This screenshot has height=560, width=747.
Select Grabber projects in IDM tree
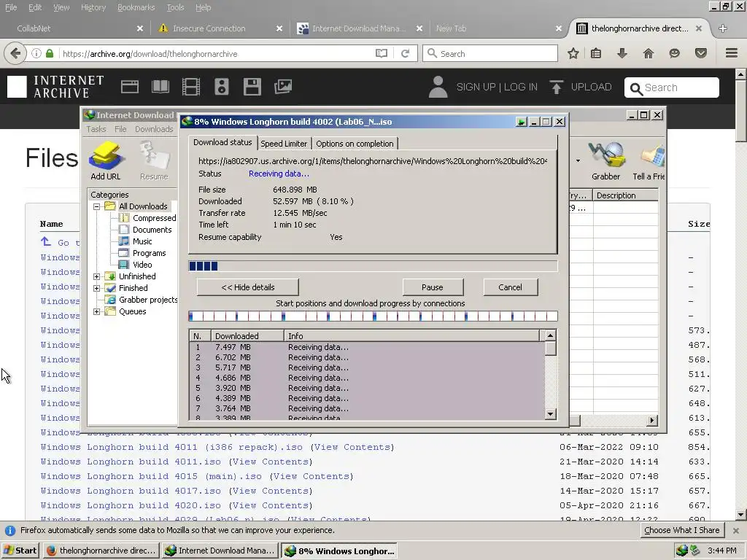click(x=148, y=300)
